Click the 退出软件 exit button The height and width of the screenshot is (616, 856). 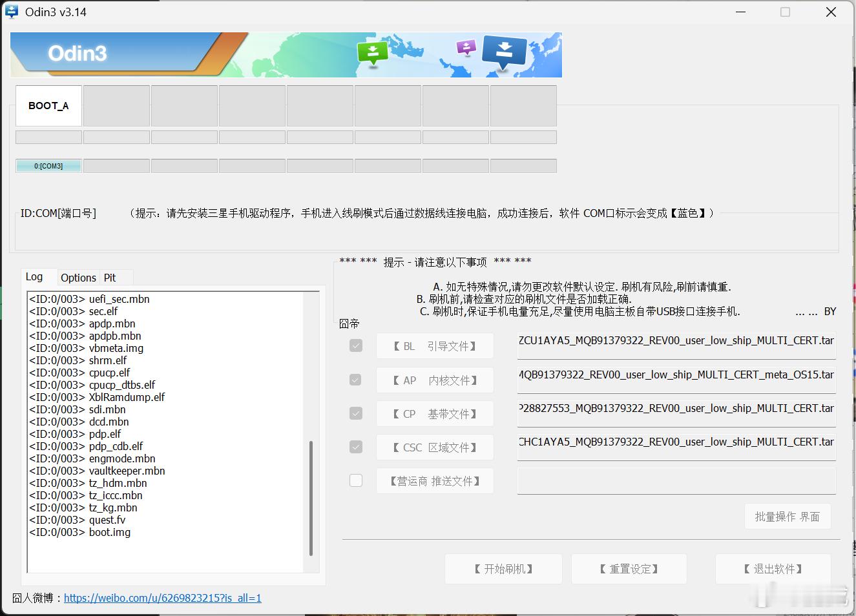(x=773, y=569)
